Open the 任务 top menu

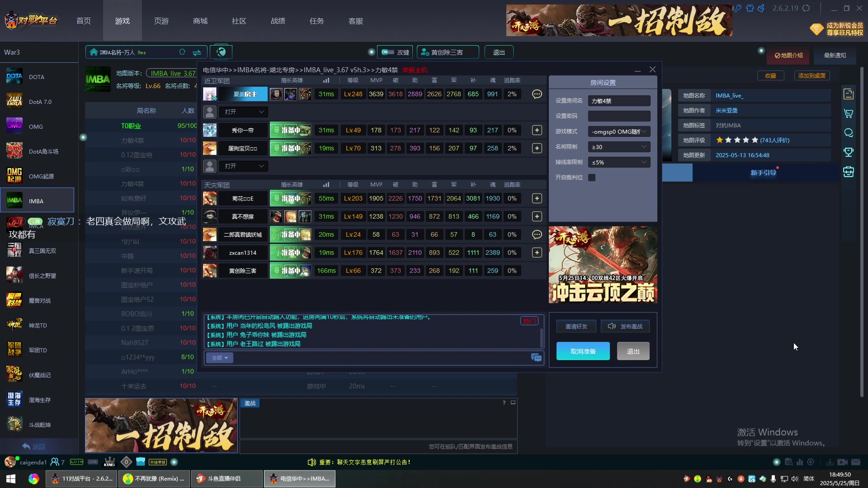pyautogui.click(x=317, y=21)
